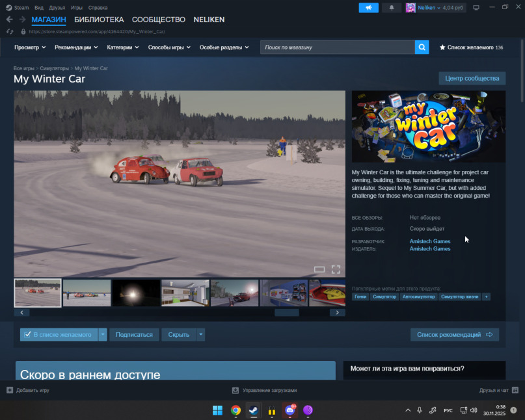Open Google Chrome from the taskbar
The width and height of the screenshot is (525, 420).
pos(236,410)
